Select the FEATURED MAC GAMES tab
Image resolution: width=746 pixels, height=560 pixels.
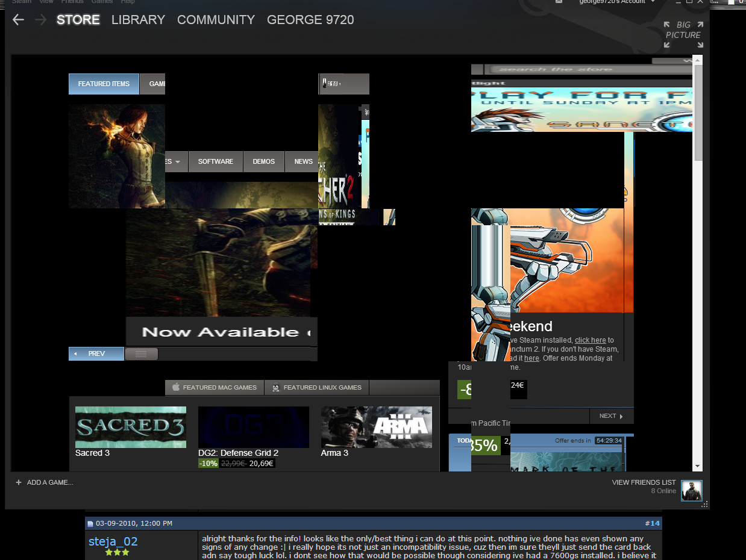point(215,387)
